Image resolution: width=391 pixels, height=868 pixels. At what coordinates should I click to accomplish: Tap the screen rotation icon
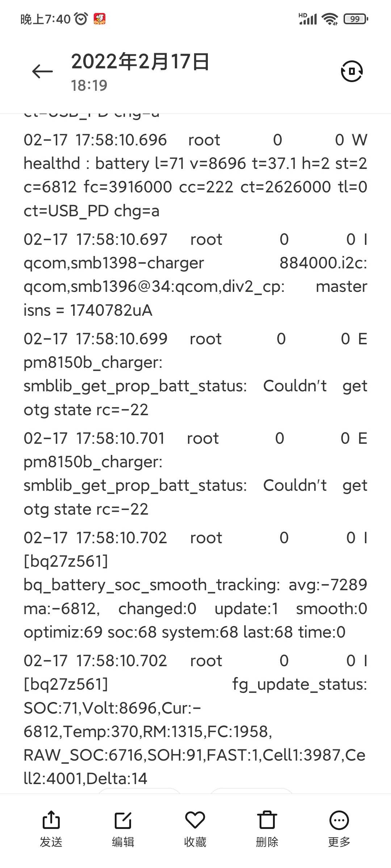352,71
